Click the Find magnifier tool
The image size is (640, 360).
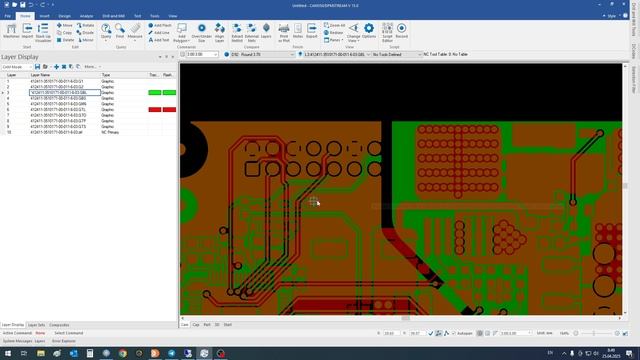(120, 31)
